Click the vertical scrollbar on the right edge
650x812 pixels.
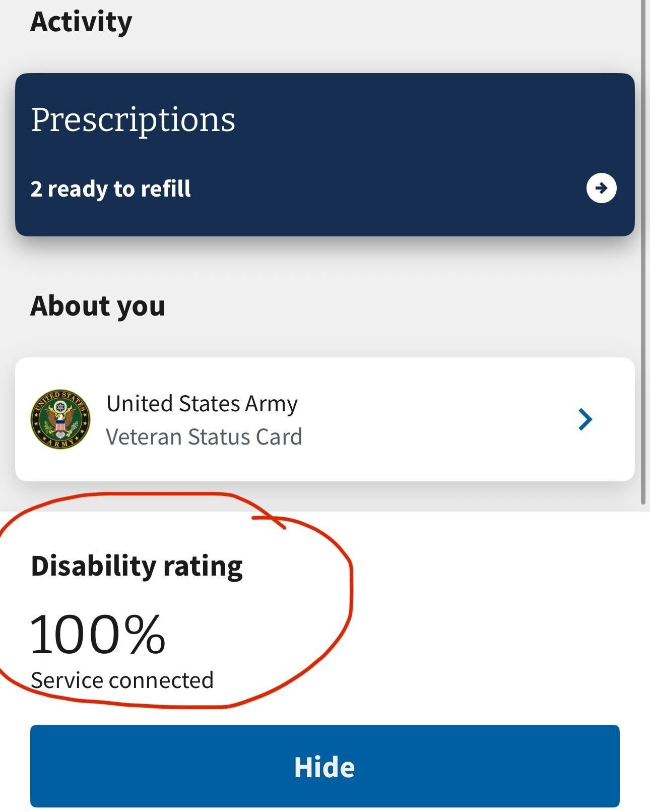[x=643, y=252]
